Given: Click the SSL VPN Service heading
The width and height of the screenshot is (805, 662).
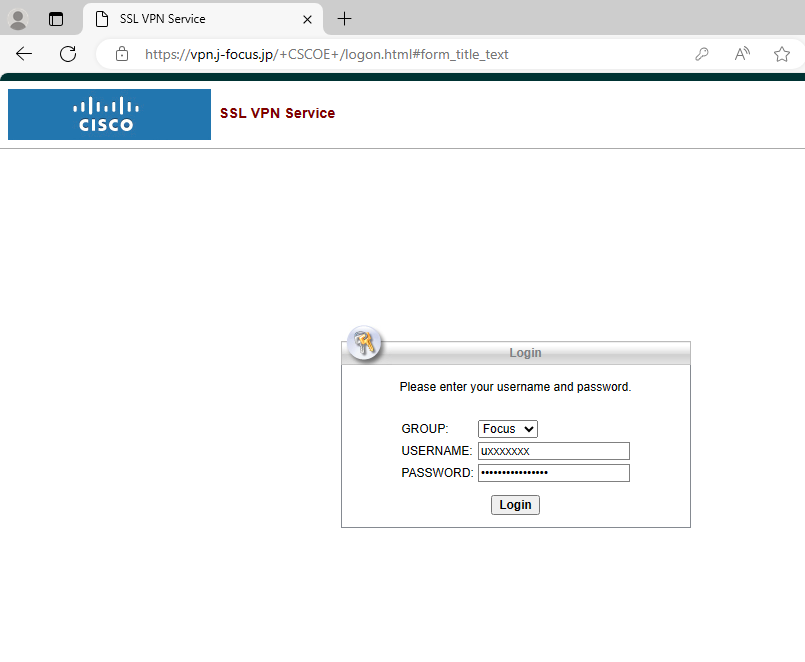Looking at the screenshot, I should (x=277, y=113).
